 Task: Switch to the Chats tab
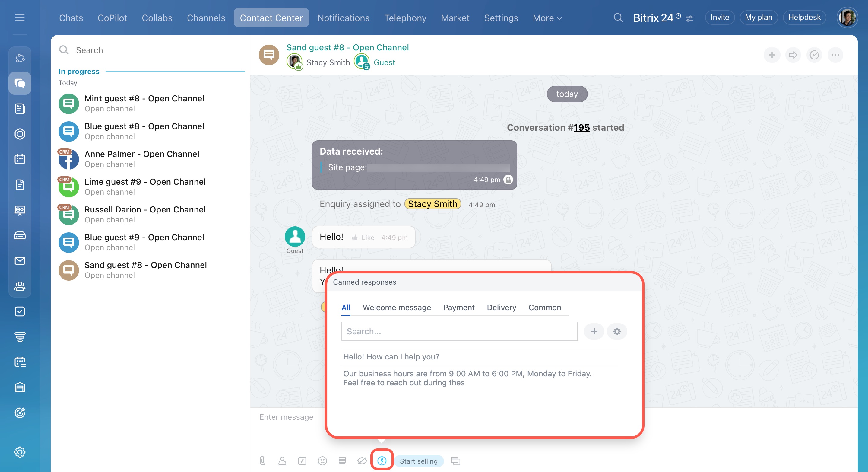[71, 18]
